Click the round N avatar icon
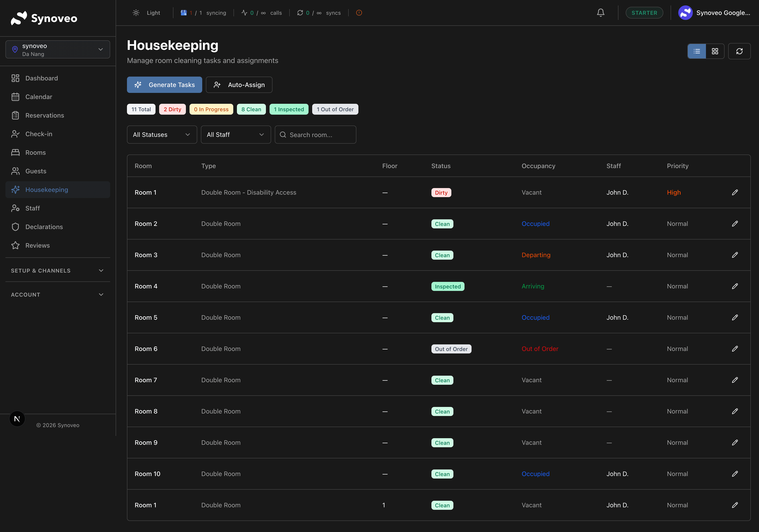Screen dimensions: 759x532 tap(17, 419)
